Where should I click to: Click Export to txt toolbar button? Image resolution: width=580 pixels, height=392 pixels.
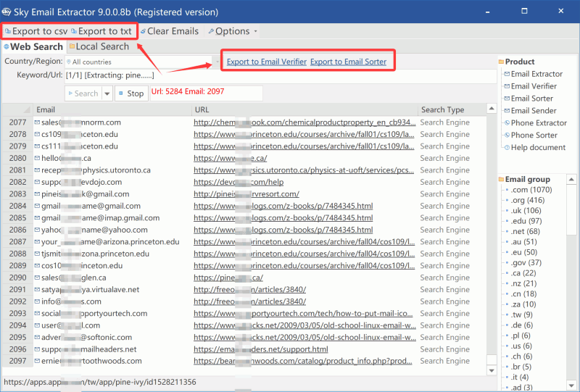tap(101, 31)
